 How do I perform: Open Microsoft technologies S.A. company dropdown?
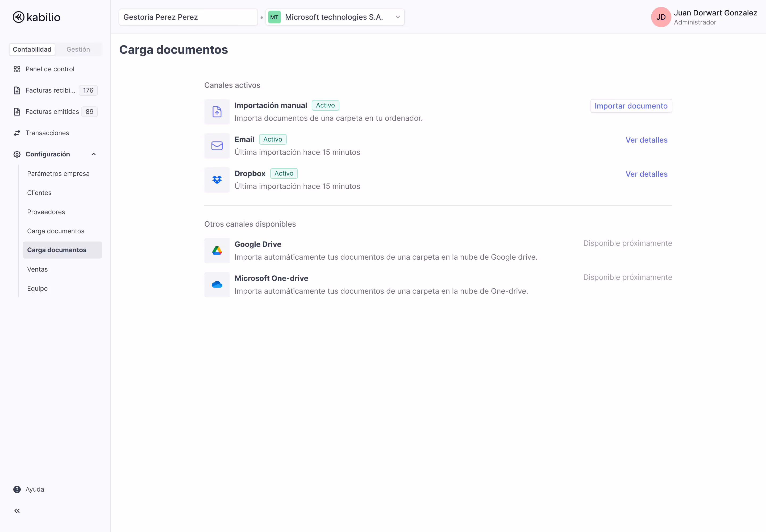tap(335, 17)
